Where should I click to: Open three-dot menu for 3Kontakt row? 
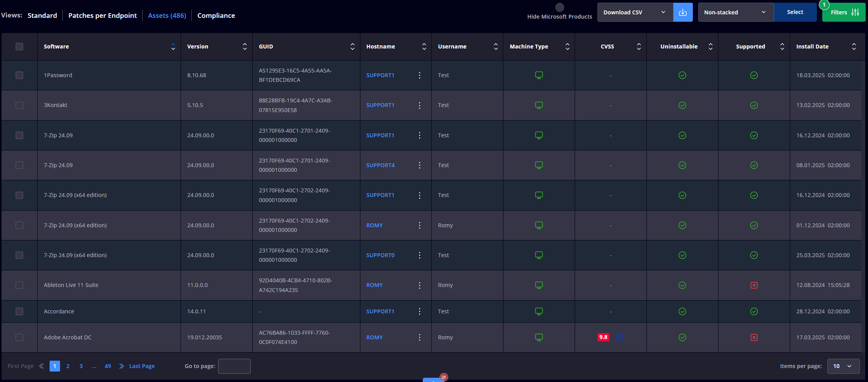(420, 105)
